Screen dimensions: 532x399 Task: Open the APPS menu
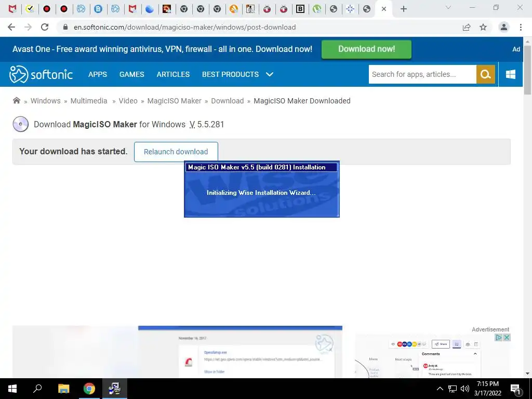point(98,74)
